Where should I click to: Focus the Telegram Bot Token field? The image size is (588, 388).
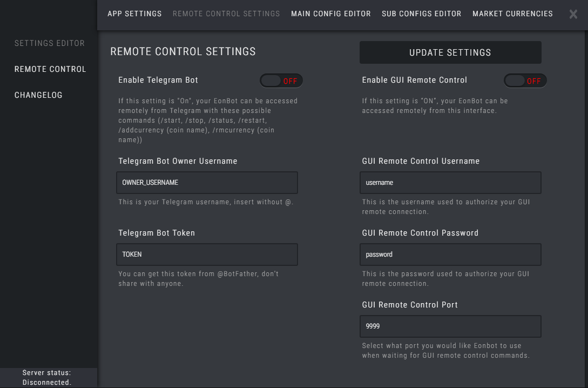(207, 255)
